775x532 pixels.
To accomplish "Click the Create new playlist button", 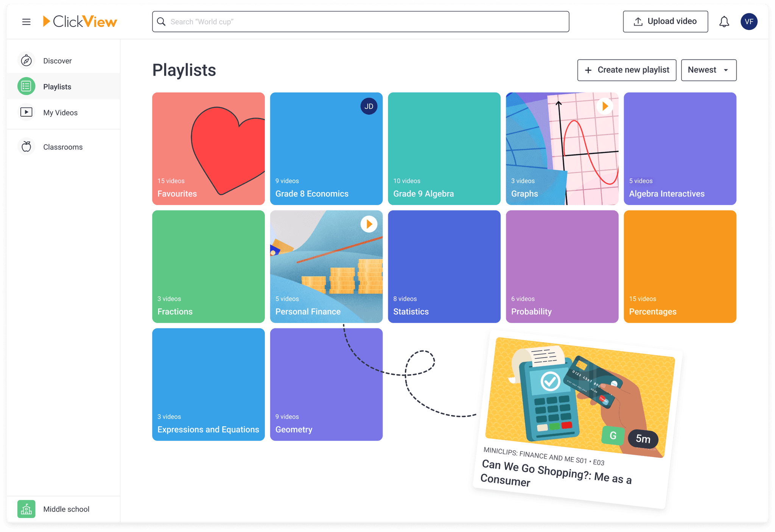I will 627,70.
